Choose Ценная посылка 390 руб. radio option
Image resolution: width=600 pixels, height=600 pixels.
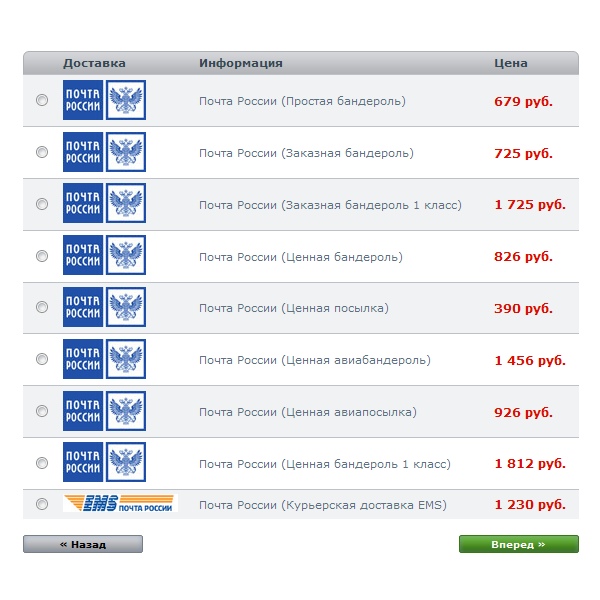[x=42, y=307]
